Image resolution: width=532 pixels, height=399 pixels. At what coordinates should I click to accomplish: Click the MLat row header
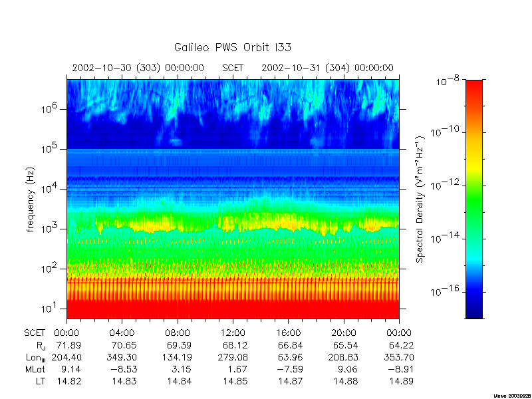(x=35, y=369)
